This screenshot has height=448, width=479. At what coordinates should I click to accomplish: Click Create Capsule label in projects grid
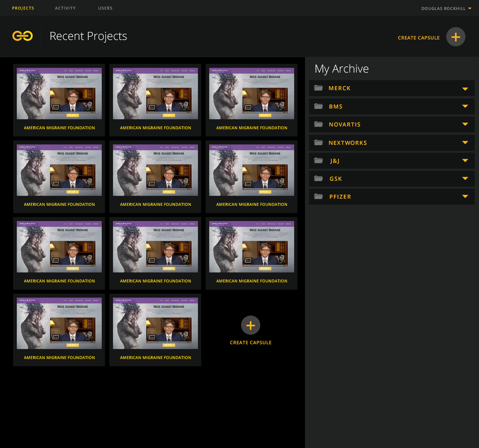[x=251, y=343]
